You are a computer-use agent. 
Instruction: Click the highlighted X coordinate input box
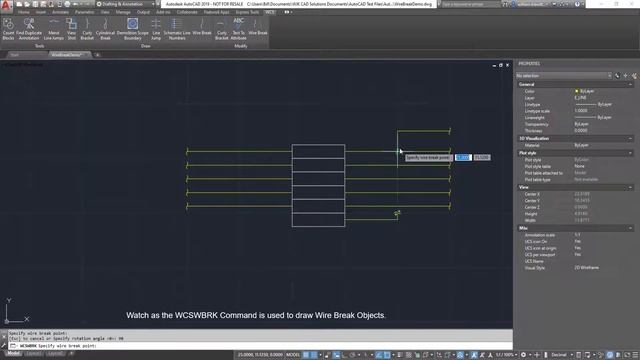pyautogui.click(x=463, y=158)
